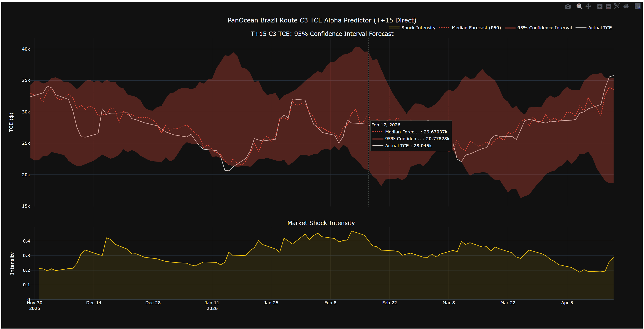644x329 pixels.
Task: Hide the 95% Confidence Interval trace
Action: 538,28
